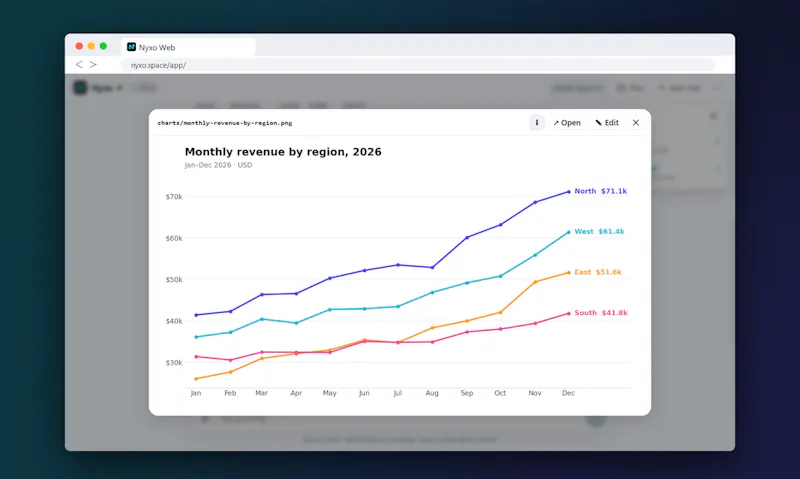Click the subtitle Jan-Dec 2026 · USD

218,165
